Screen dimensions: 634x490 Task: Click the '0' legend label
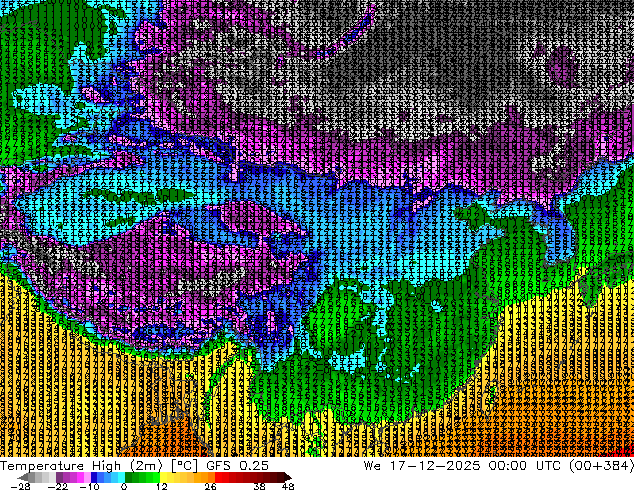(x=124, y=486)
